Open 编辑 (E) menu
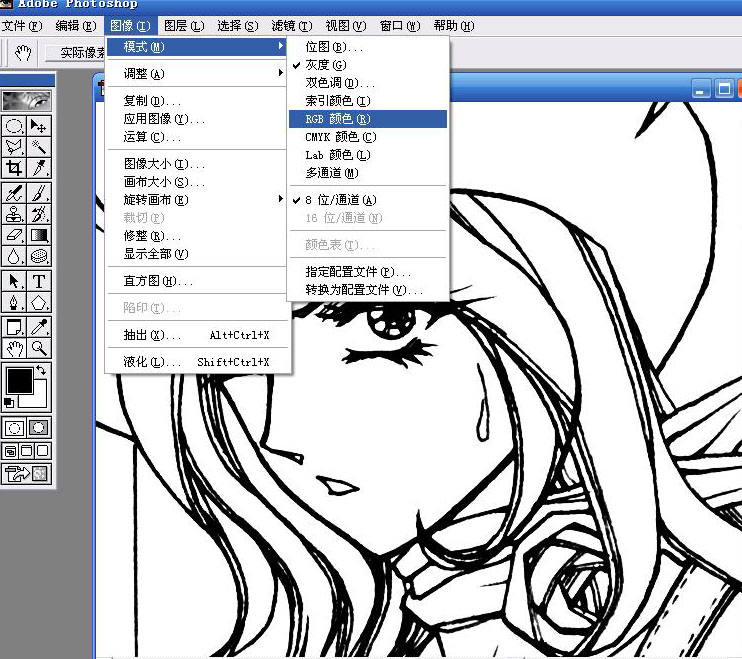 [76, 26]
